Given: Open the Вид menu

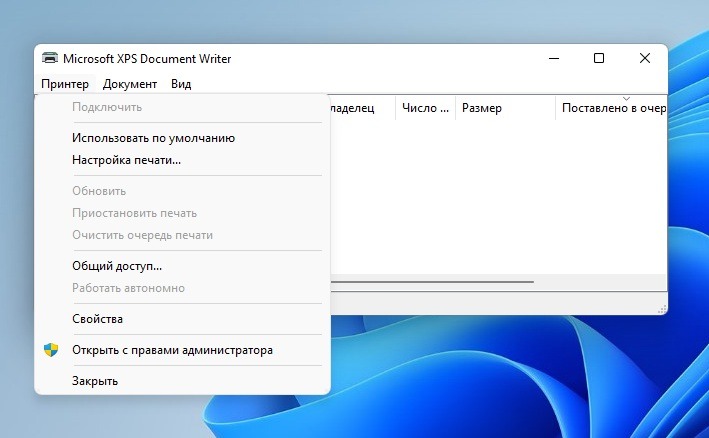Looking at the screenshot, I should 181,84.
